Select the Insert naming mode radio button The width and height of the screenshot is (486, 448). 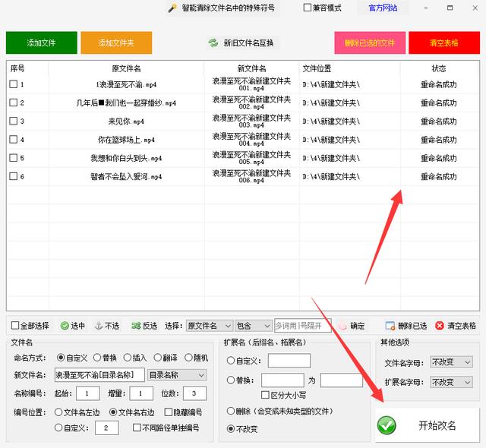coord(128,358)
